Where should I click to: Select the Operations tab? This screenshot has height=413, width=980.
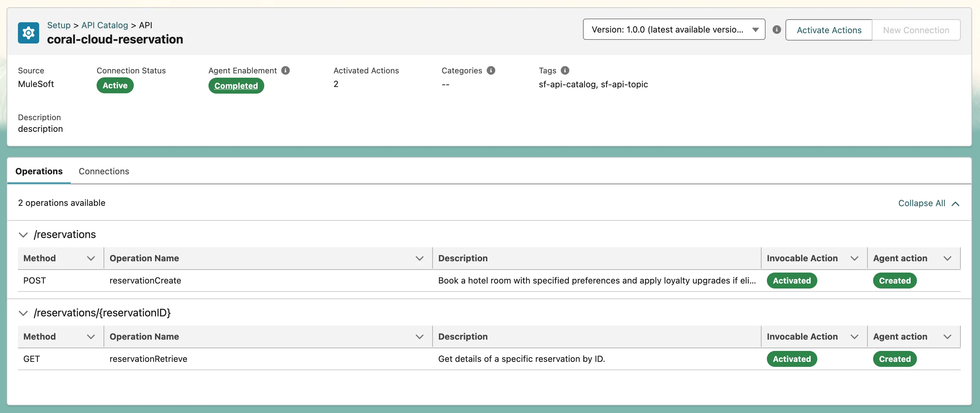click(x=39, y=172)
